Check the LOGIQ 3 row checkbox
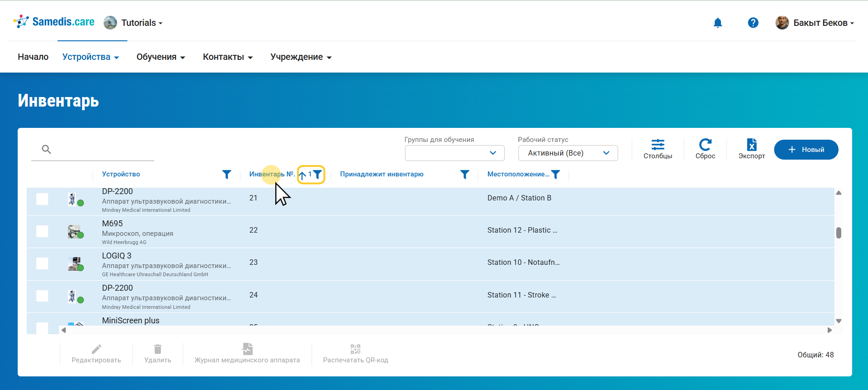This screenshot has height=390, width=868. point(42,263)
